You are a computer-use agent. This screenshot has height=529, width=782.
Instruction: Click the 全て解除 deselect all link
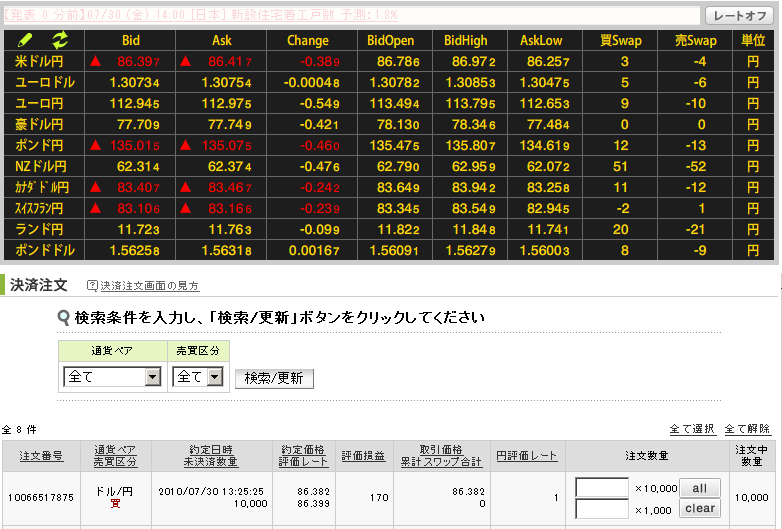748,429
